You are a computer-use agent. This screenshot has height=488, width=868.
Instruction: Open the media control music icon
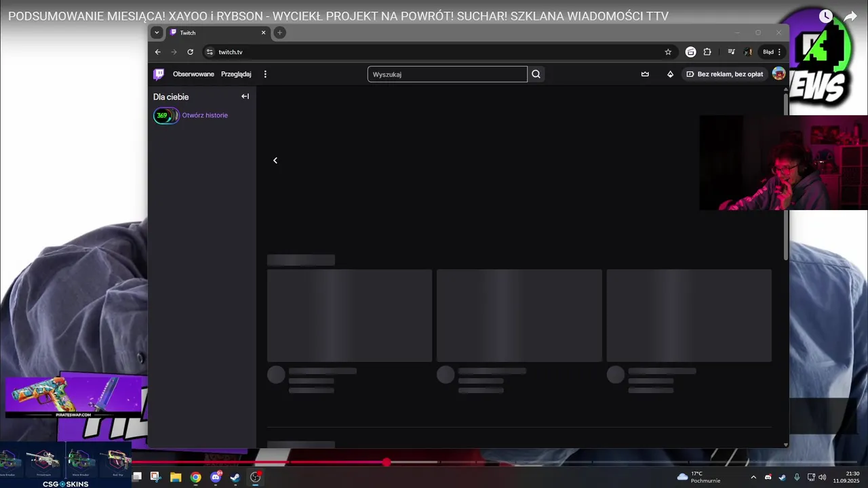coord(731,52)
